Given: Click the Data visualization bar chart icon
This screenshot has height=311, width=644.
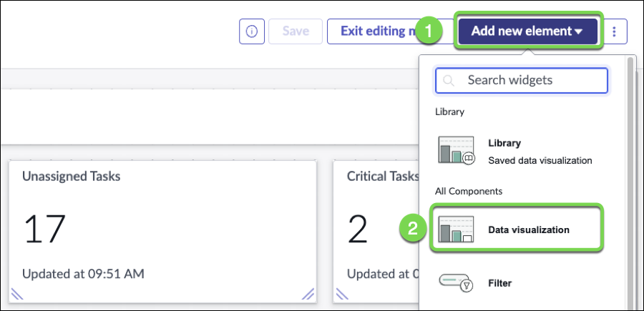Looking at the screenshot, I should pos(455,229).
